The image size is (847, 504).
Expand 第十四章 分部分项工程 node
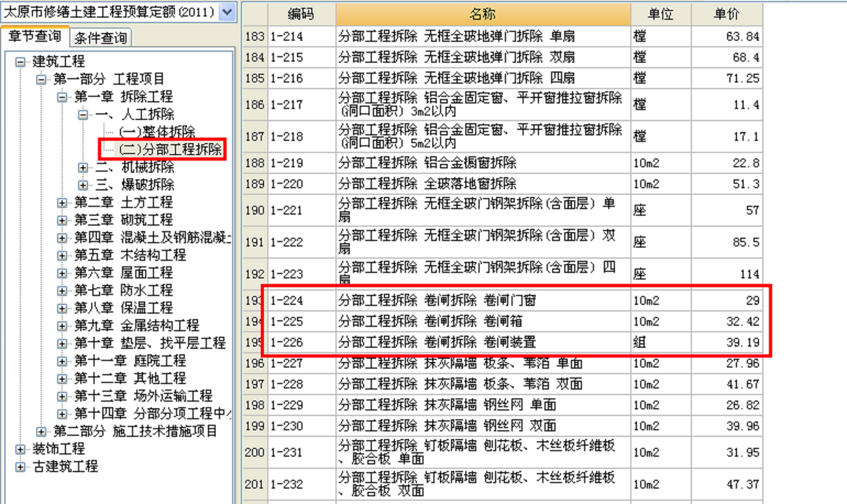pyautogui.click(x=62, y=414)
